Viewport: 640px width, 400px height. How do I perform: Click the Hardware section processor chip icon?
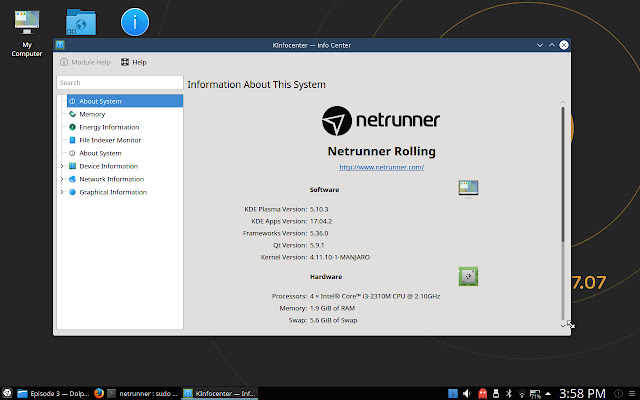468,276
